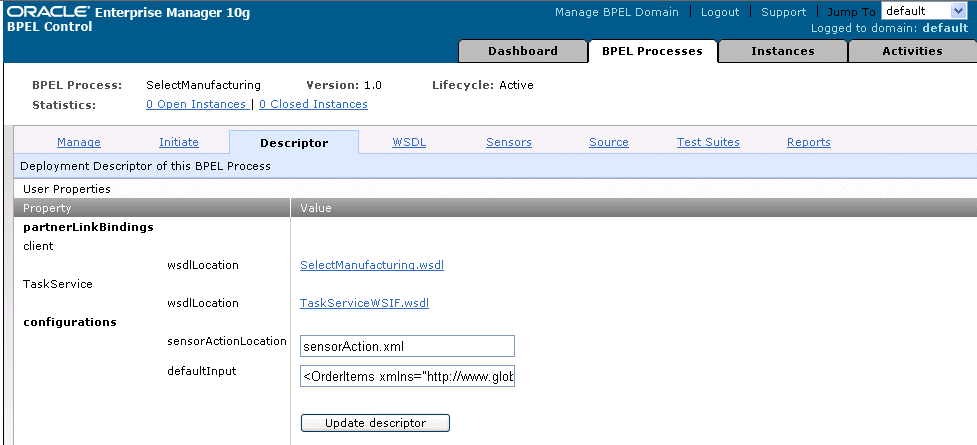The height and width of the screenshot is (445, 977).
Task: Switch to the Manage sub-tab
Action: point(79,142)
